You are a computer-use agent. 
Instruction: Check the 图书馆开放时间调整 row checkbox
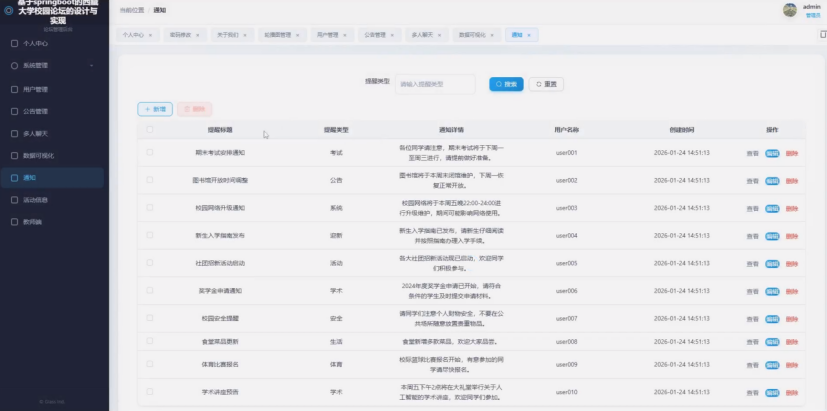[150, 180]
